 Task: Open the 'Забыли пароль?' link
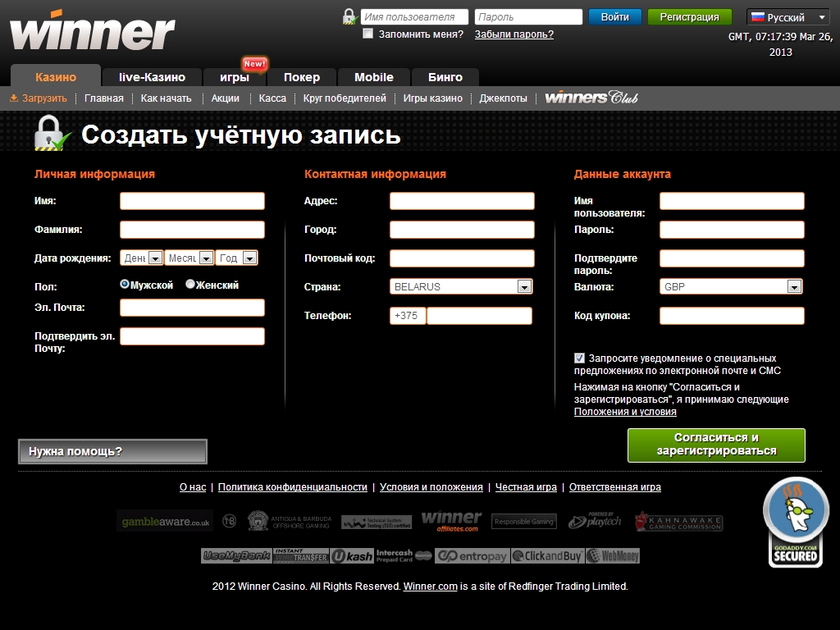tap(514, 34)
